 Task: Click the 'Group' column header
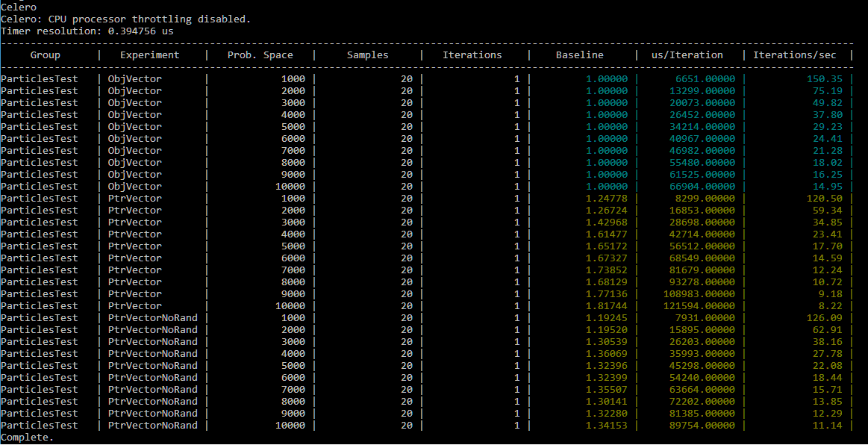point(46,55)
